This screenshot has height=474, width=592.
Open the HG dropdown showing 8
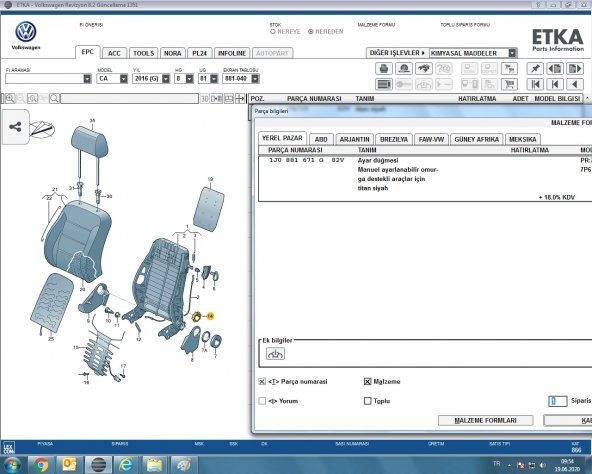coord(190,79)
